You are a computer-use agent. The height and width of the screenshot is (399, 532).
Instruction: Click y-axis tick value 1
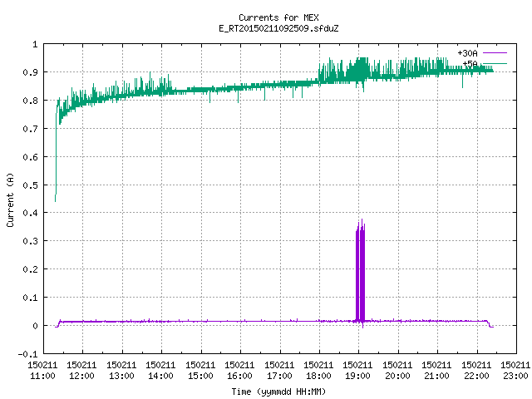35,44
